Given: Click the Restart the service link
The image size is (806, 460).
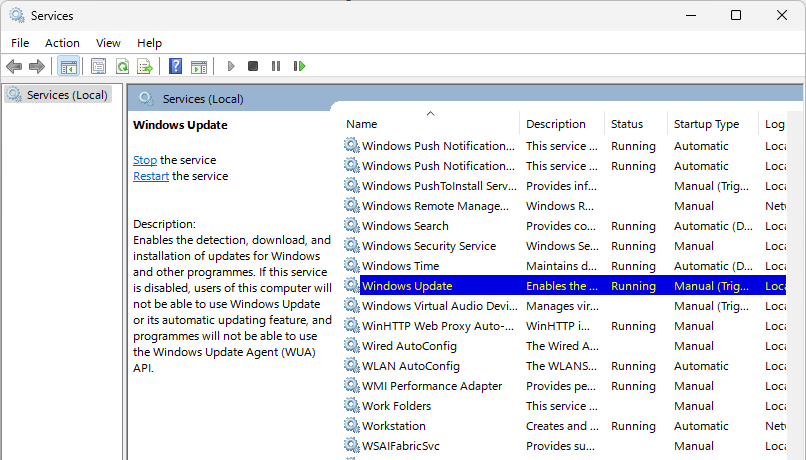Looking at the screenshot, I should 151,176.
